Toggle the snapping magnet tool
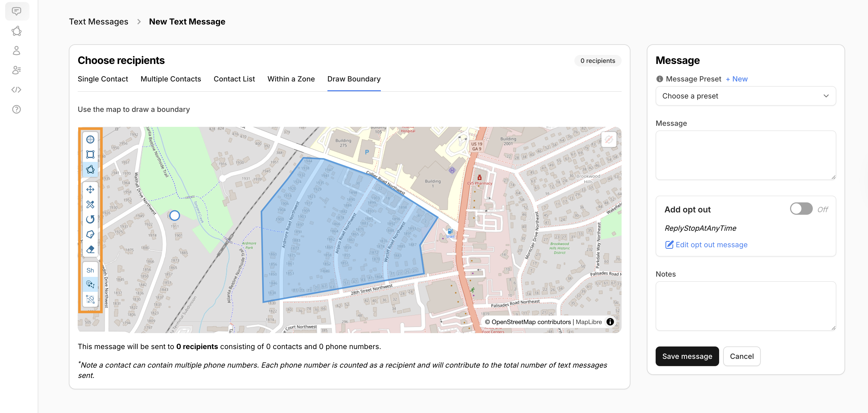Screen dimensions: 868x413 coord(90,284)
